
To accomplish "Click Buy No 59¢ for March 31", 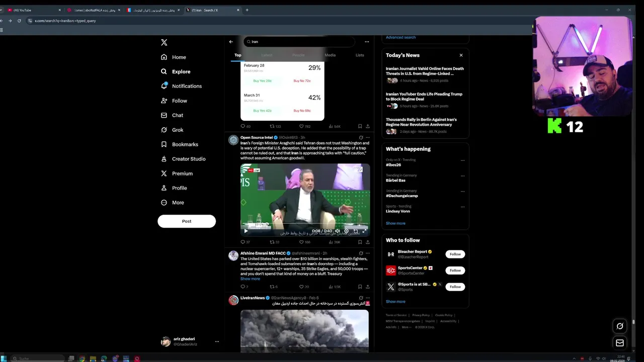I will coord(302,111).
